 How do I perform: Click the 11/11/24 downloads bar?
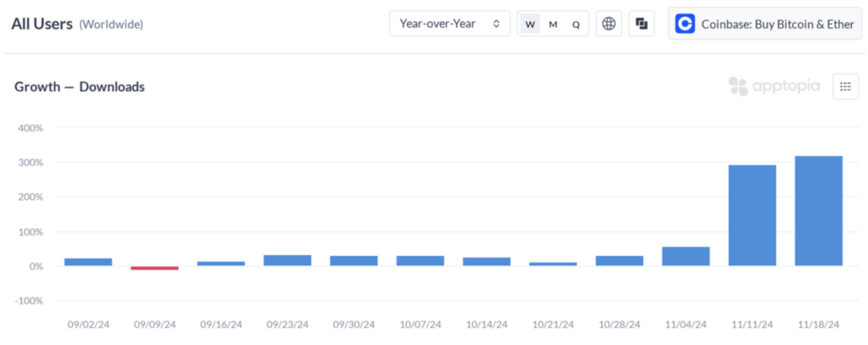[x=752, y=215]
